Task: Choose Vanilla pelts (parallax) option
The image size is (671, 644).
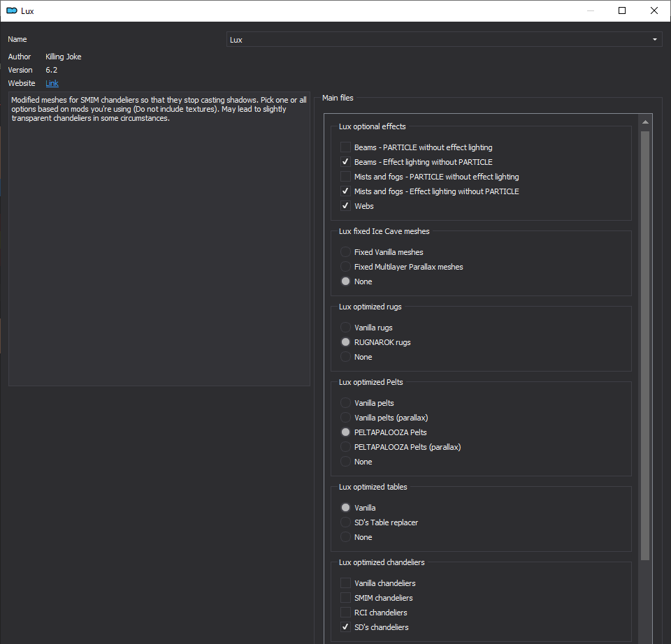Action: (345, 418)
